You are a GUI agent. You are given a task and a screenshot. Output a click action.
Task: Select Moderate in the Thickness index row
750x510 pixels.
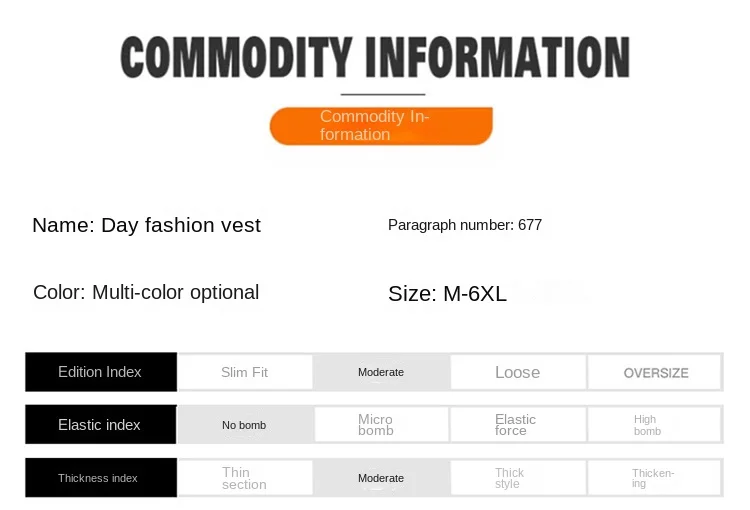[381, 478]
